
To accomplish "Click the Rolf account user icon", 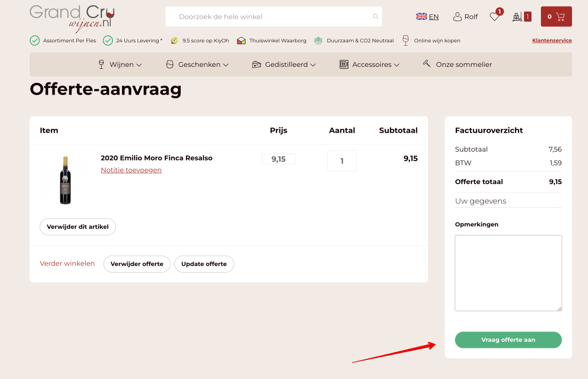I will (x=457, y=17).
